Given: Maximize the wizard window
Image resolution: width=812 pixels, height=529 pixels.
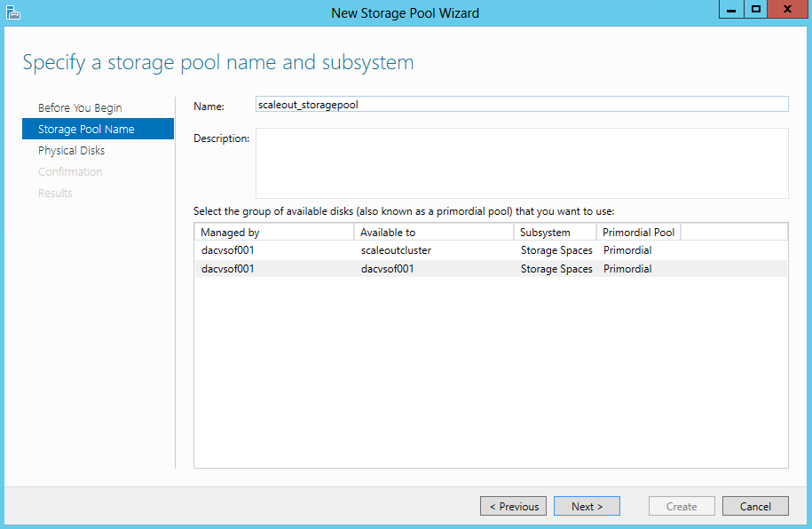Looking at the screenshot, I should [x=756, y=10].
